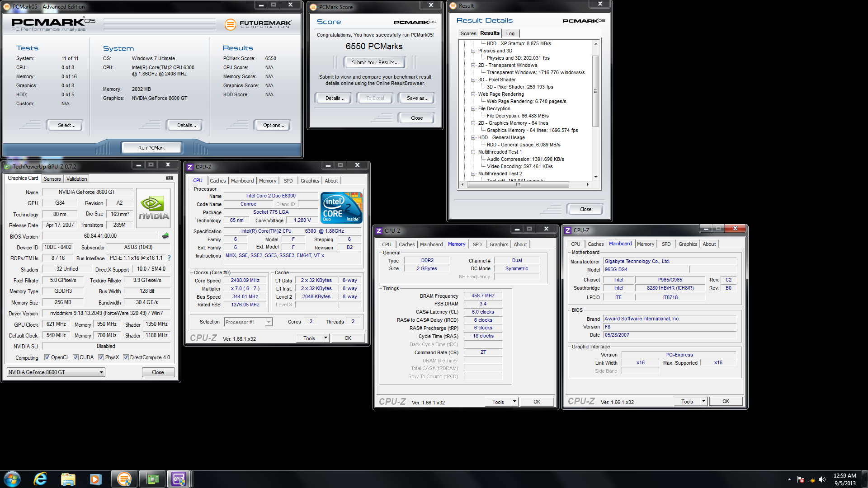868x488 pixels.
Task: Click the CPU-Z Memory window title icon
Action: click(x=379, y=231)
